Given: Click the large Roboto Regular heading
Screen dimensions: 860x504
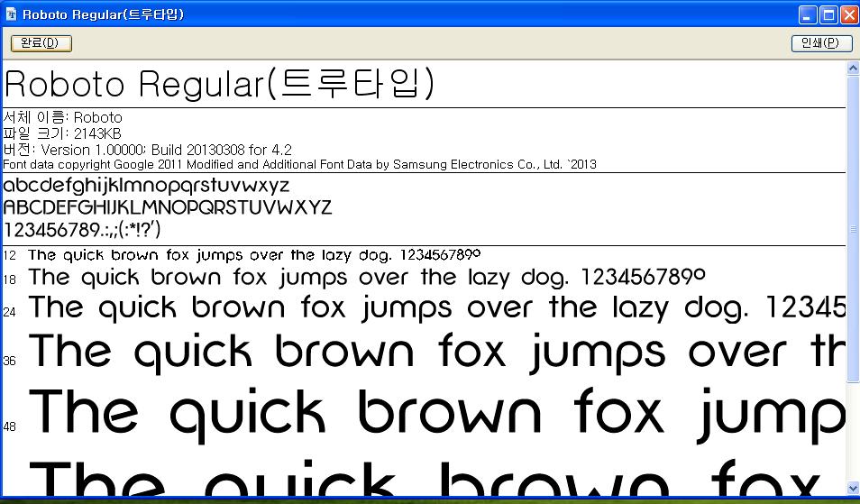Looking at the screenshot, I should [x=219, y=84].
